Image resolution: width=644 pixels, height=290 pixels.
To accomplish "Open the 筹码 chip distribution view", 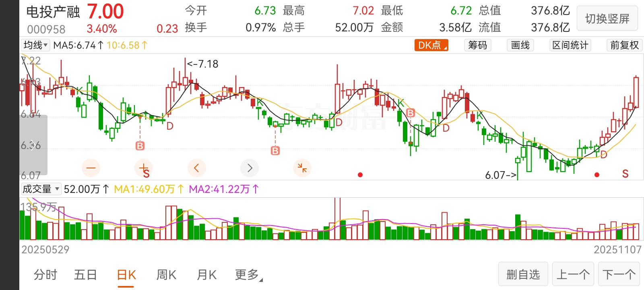I will (x=477, y=45).
